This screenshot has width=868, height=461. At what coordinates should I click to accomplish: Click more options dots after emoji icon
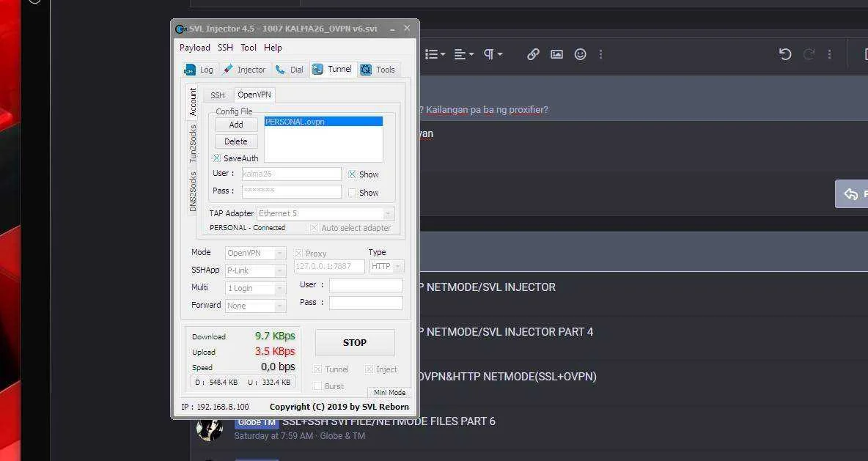point(600,54)
